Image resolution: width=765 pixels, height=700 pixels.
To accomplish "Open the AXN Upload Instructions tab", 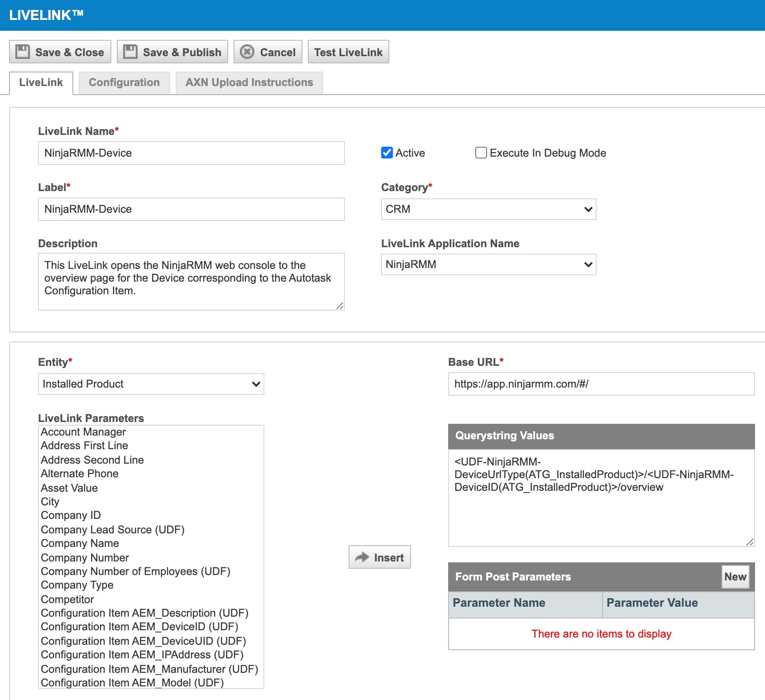I will point(249,83).
